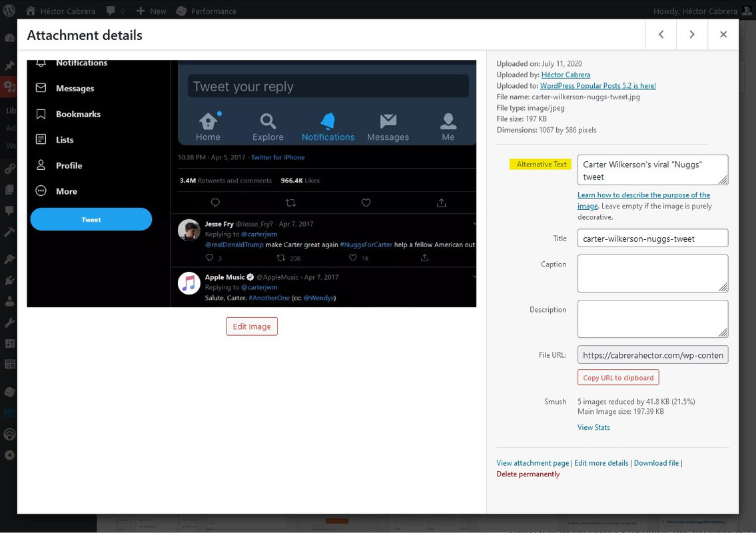
Task: Go to previous attachment with left chevron
Action: [661, 34]
